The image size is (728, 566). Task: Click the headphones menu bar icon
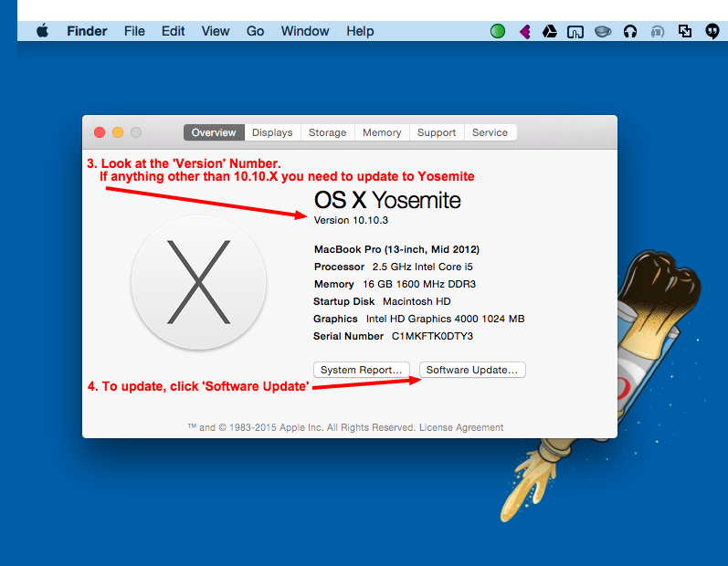point(629,32)
